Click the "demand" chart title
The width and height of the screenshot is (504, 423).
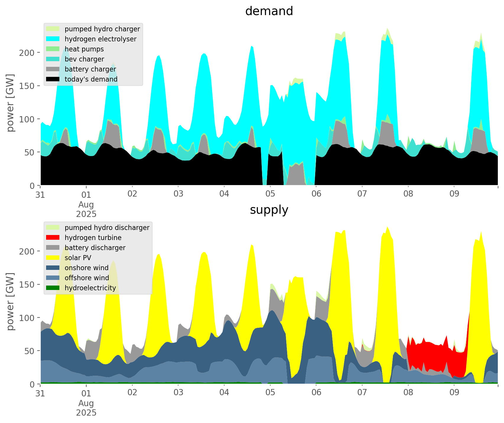point(269,11)
